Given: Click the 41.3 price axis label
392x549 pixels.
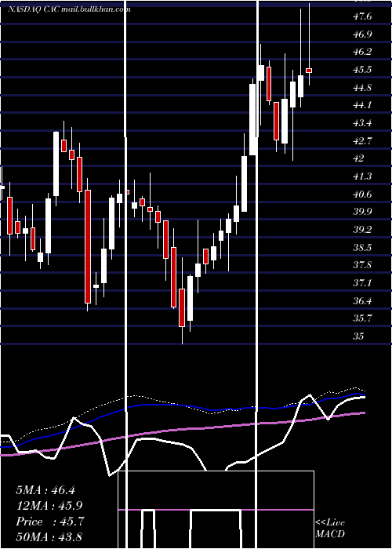Looking at the screenshot, I should (362, 176).
